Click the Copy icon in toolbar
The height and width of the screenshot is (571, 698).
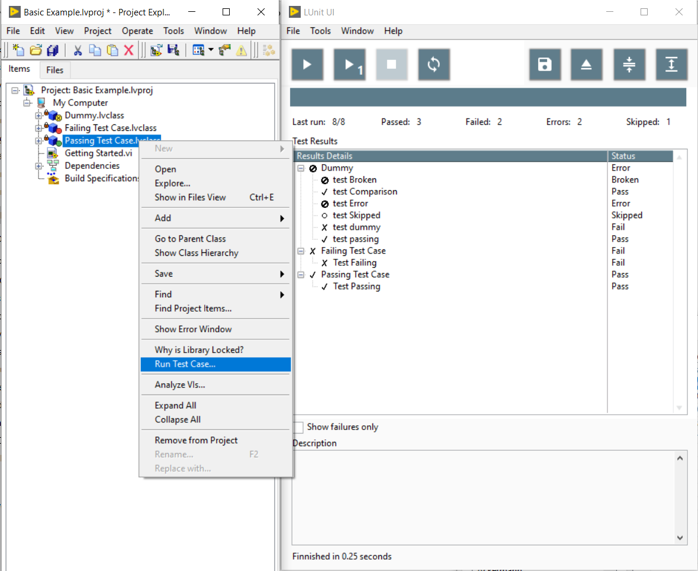pos(95,50)
